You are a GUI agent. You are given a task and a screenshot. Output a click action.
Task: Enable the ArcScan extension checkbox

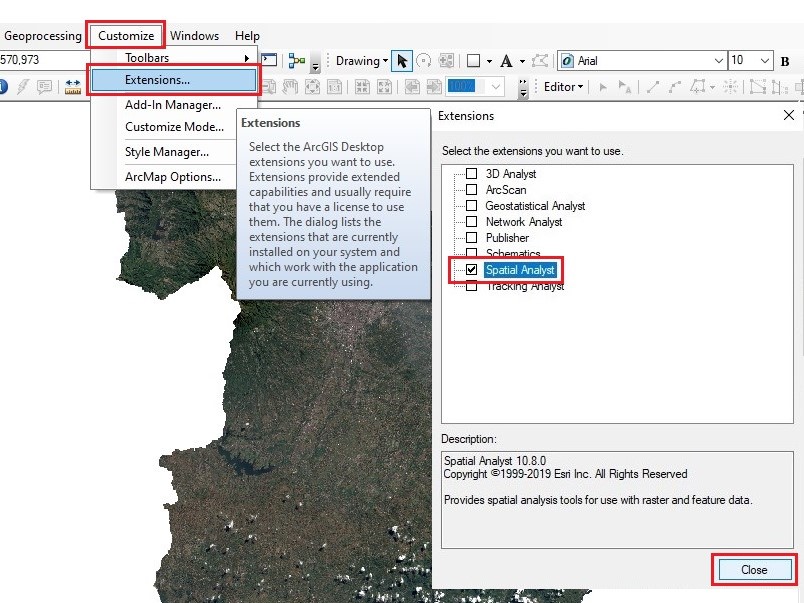click(x=471, y=189)
